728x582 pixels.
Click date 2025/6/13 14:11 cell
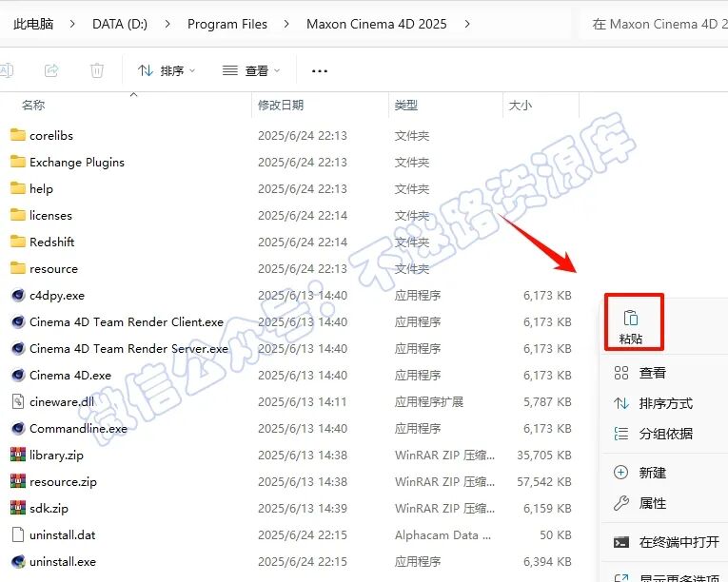coord(303,402)
